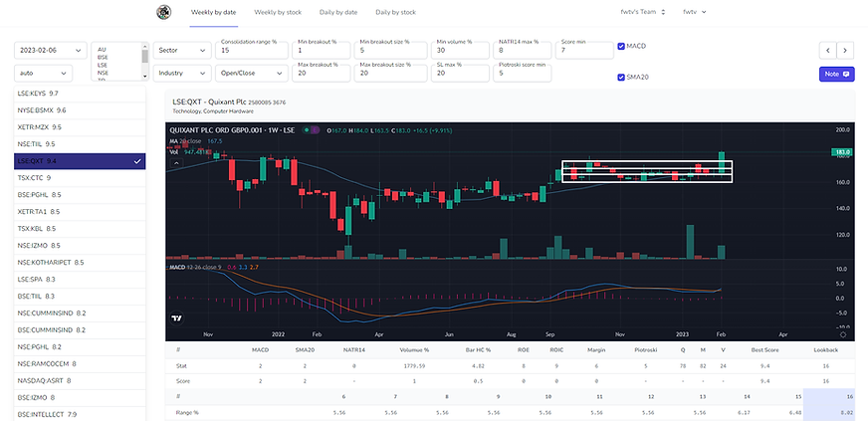This screenshot has height=421, width=868.
Task: Click the Max breakout % field
Action: [322, 72]
